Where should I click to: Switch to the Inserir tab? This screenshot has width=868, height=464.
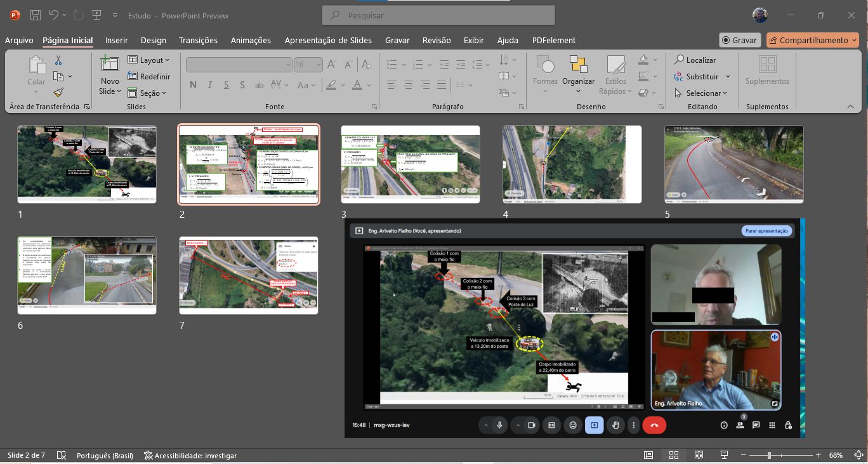point(116,40)
